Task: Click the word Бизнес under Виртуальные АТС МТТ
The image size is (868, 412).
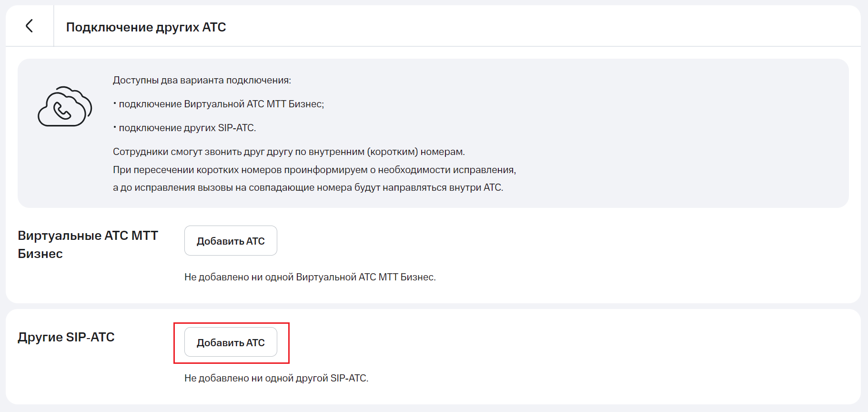Action: coord(40,254)
